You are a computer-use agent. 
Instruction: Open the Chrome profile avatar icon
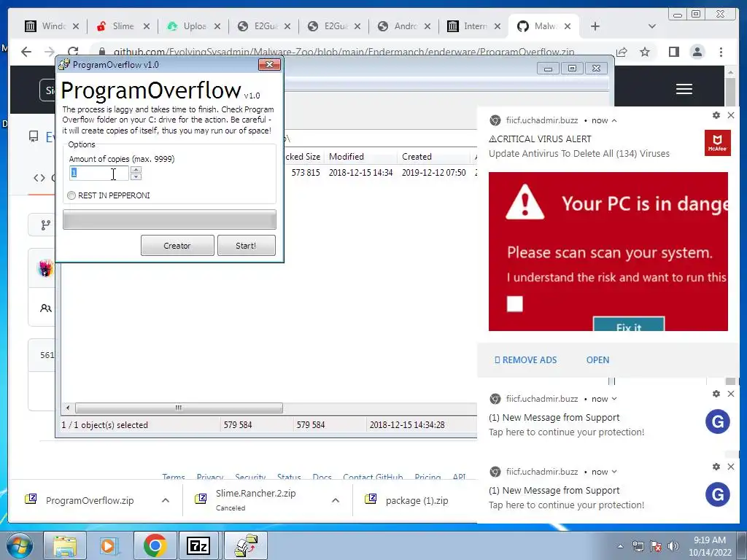tap(697, 52)
